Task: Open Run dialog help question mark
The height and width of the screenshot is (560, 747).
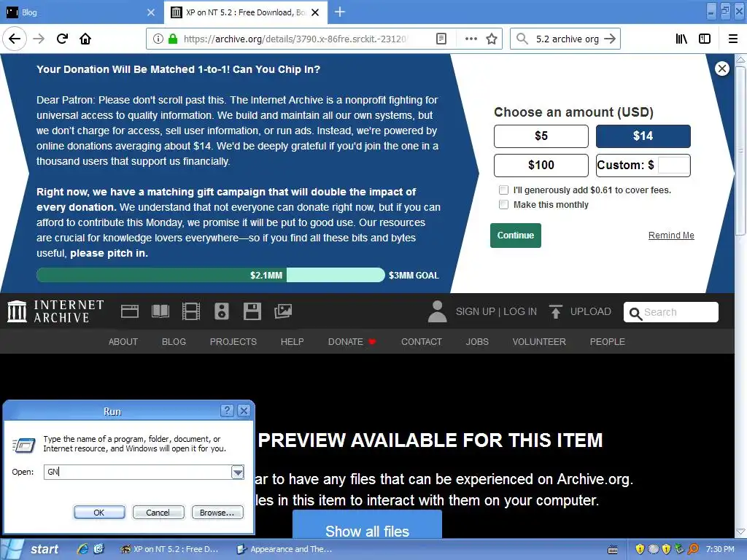Action: (228, 411)
